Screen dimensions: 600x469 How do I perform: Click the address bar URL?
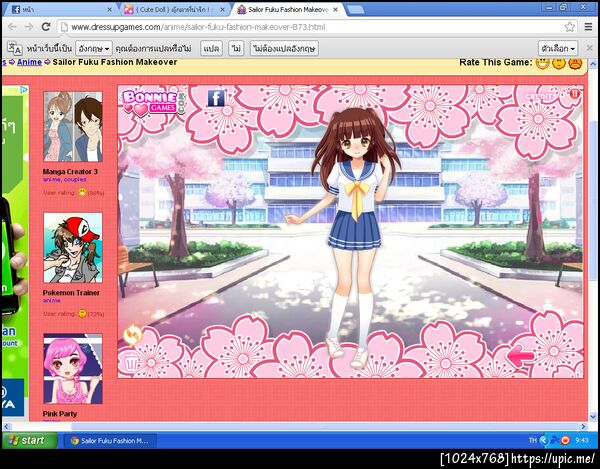click(x=198, y=27)
